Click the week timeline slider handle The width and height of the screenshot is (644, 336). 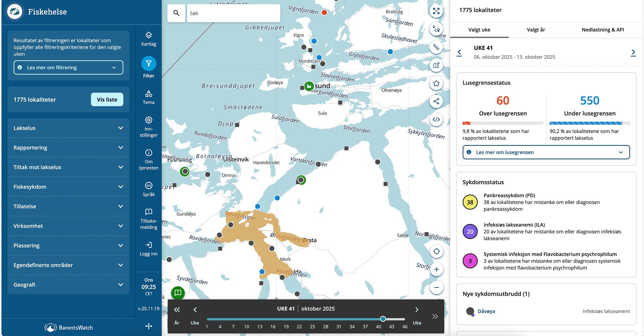pos(383,319)
